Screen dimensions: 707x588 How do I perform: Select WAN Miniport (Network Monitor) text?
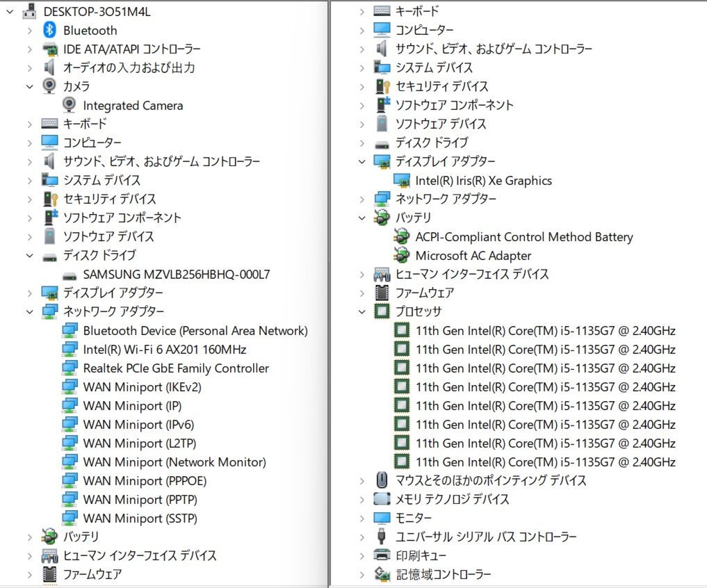(x=174, y=462)
